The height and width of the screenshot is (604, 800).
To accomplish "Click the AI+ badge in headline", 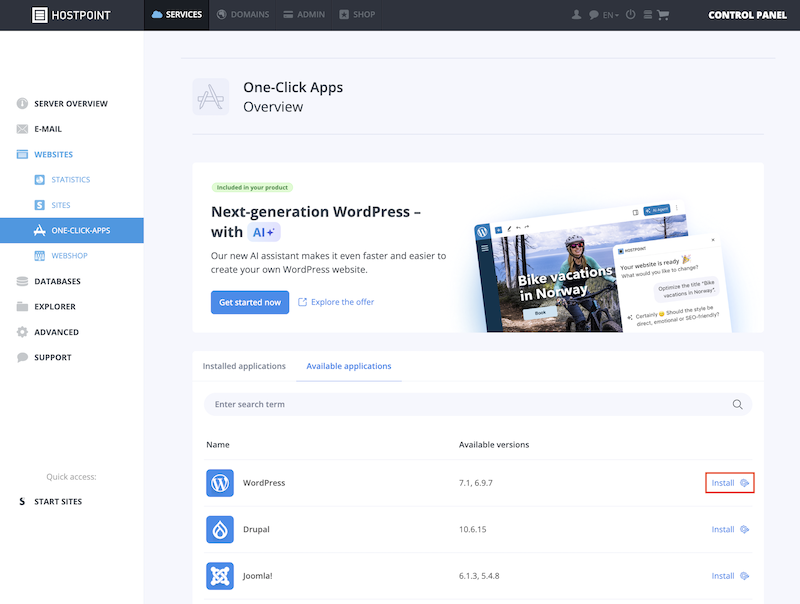I will coord(264,232).
